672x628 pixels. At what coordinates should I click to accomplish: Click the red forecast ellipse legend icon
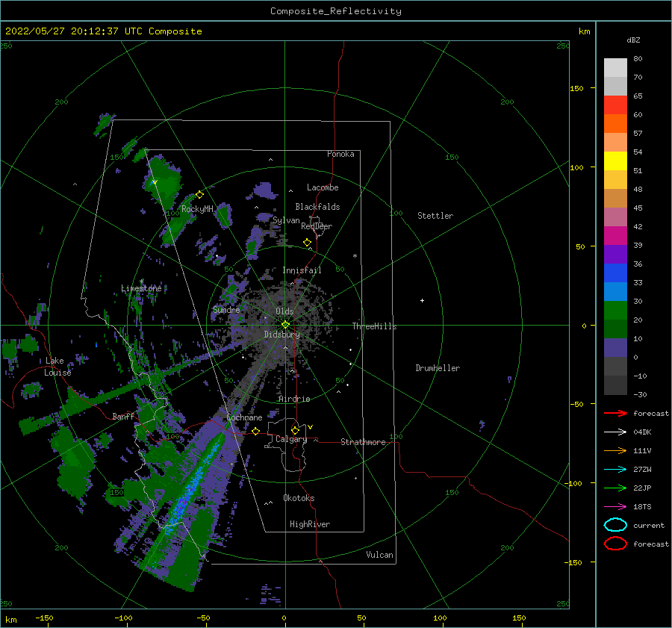pyautogui.click(x=615, y=544)
